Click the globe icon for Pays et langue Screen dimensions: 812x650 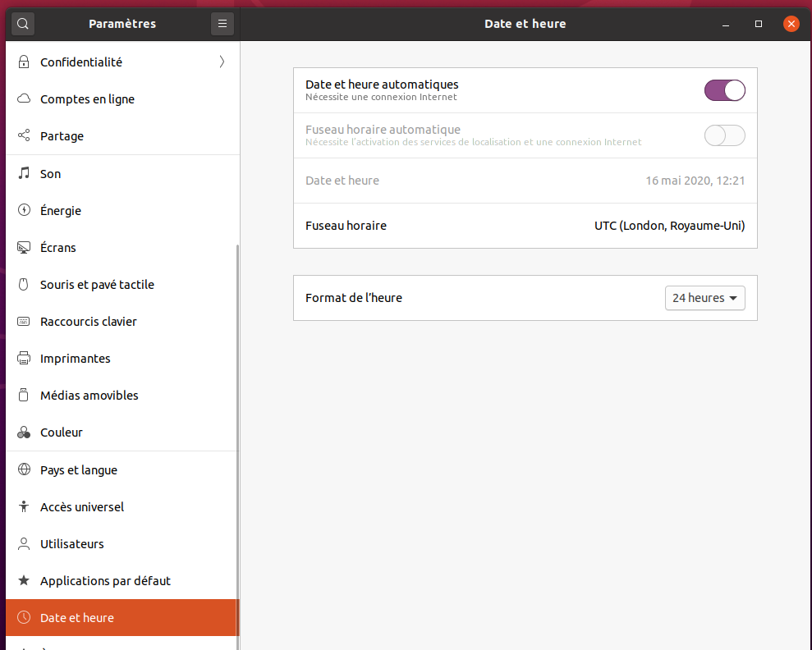24,469
